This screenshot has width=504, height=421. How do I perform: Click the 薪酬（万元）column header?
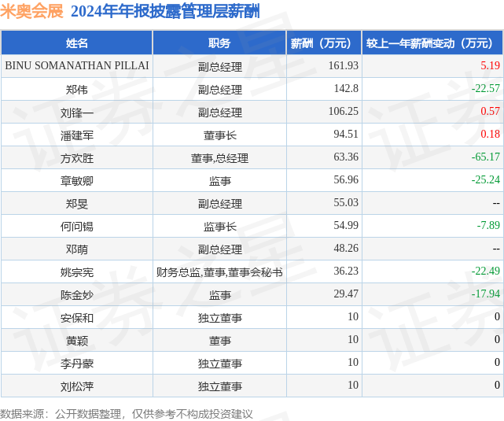(x=324, y=42)
